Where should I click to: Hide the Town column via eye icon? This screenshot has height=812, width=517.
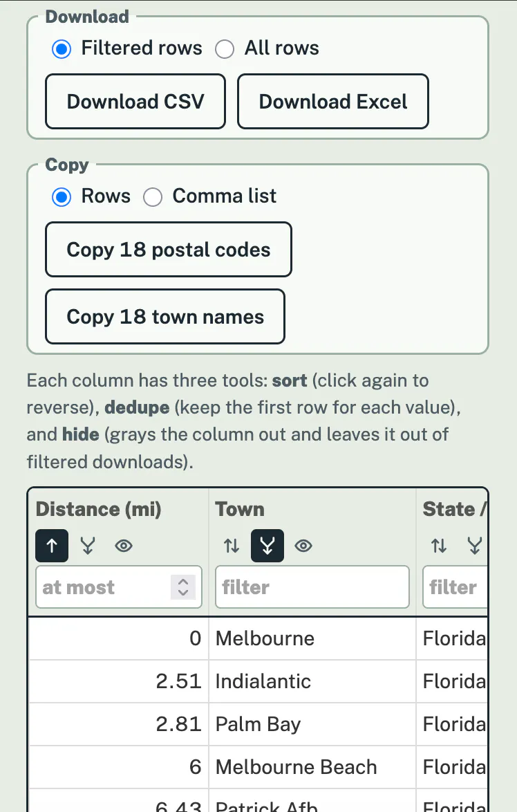[303, 545]
